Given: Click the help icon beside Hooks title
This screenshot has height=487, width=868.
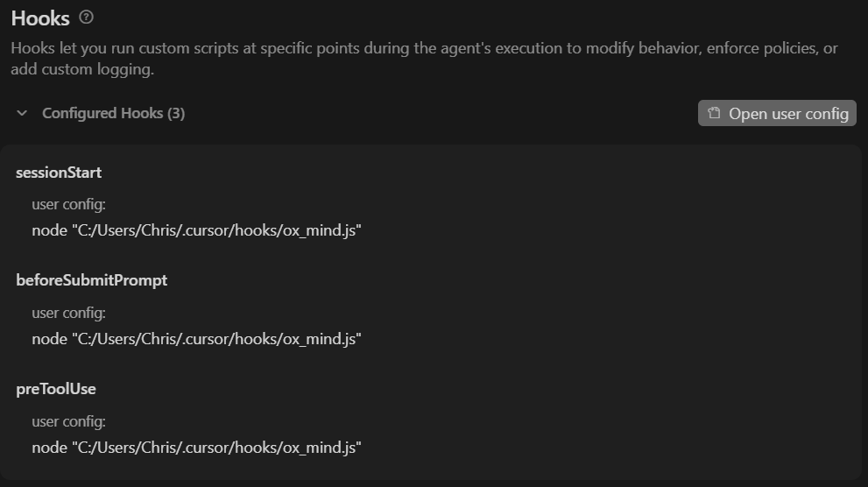Looking at the screenshot, I should 87,18.
